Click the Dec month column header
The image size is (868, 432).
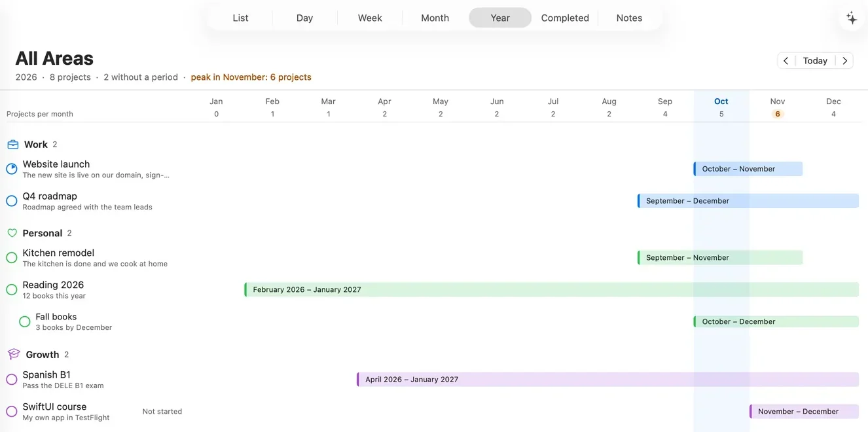pyautogui.click(x=833, y=101)
